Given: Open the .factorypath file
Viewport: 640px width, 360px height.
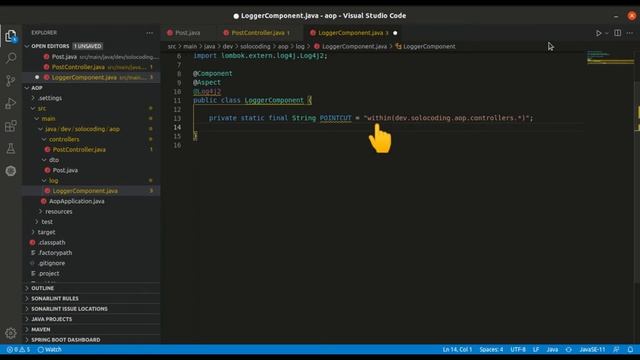Looking at the screenshot, I should coord(91,253).
